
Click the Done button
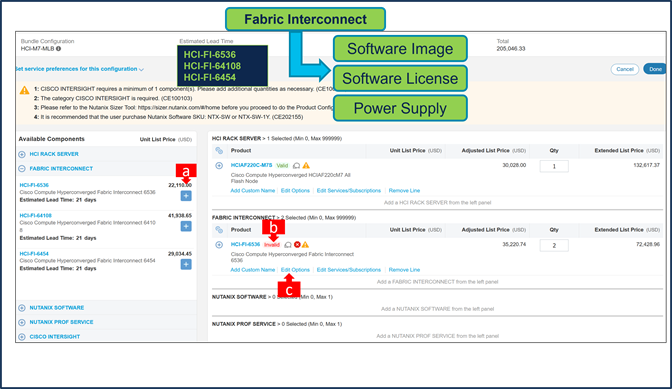coord(655,69)
